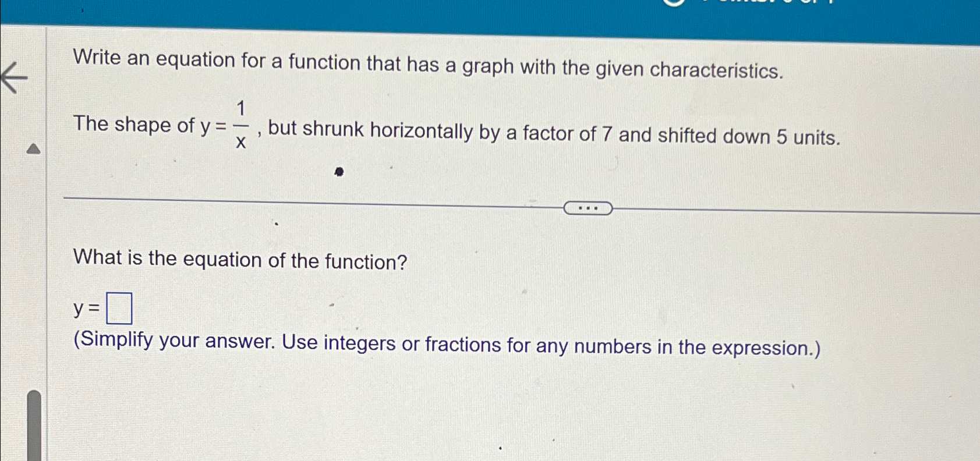Click the 'What is the equation of the function?' prompt
980x461 pixels.
pos(240,260)
